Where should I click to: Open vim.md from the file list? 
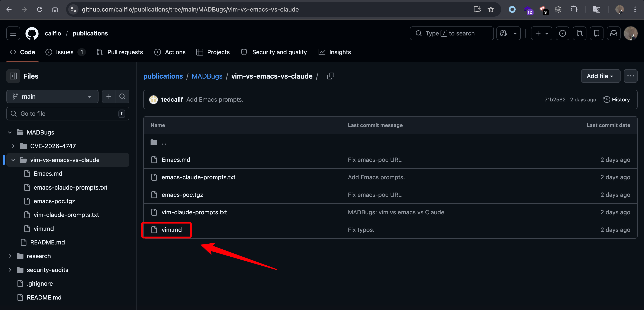click(171, 230)
